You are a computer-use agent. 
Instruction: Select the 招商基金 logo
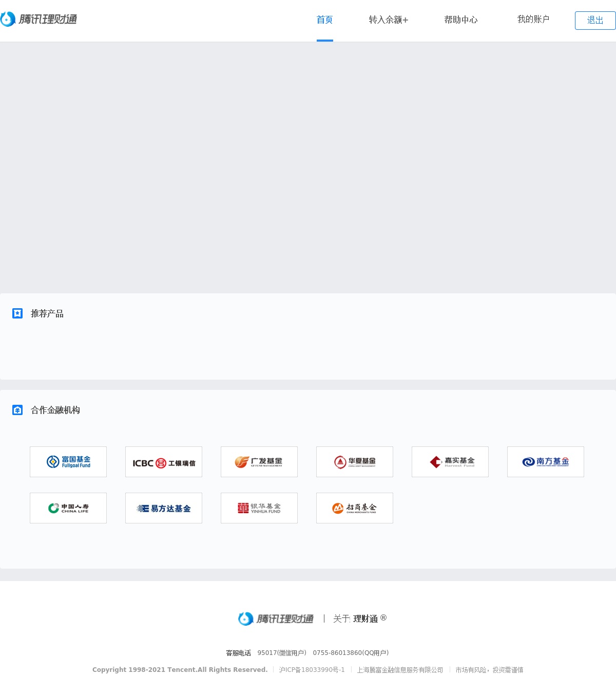(355, 508)
